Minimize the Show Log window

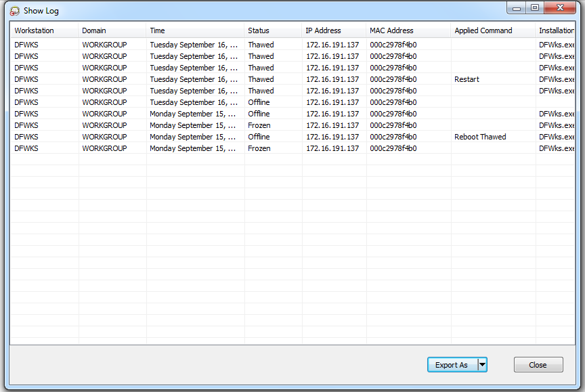click(x=518, y=8)
